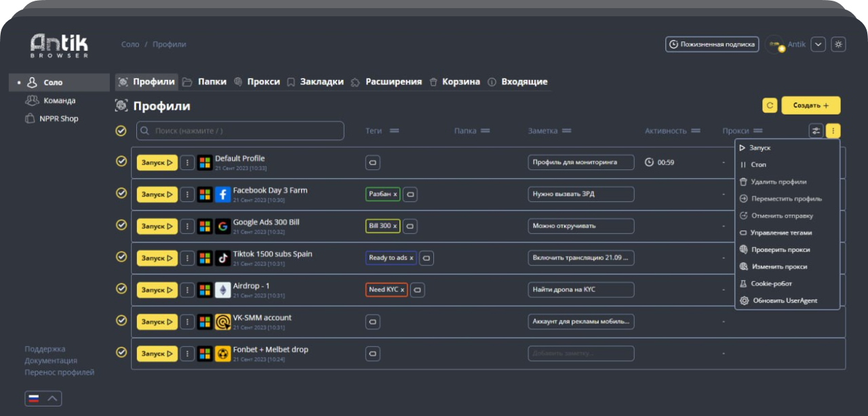Click the empty note field for Fonbet
Image resolution: width=868 pixels, height=416 pixels.
(x=581, y=354)
